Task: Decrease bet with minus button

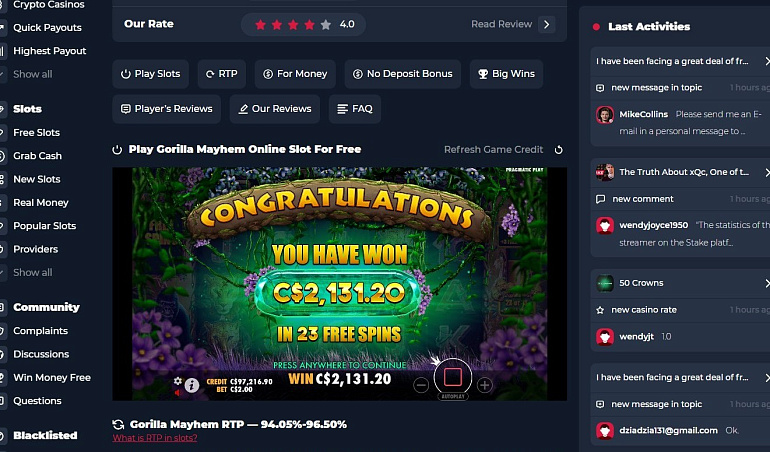Action: pyautogui.click(x=421, y=386)
